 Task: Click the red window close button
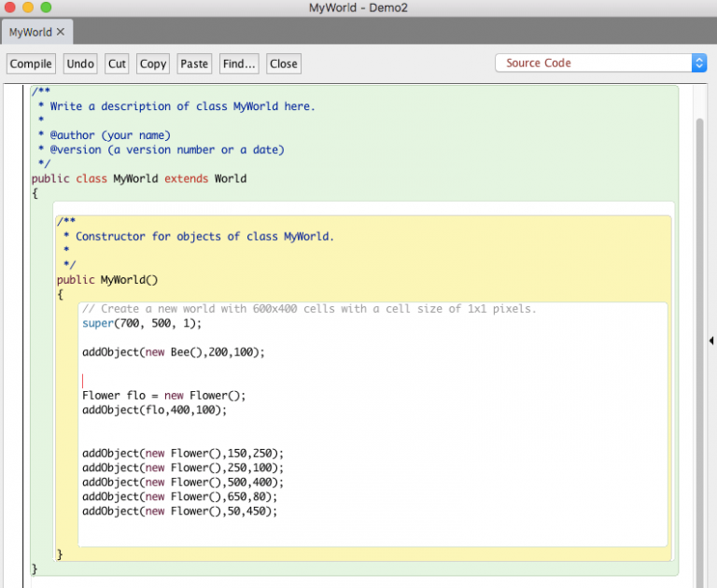pyautogui.click(x=10, y=7)
